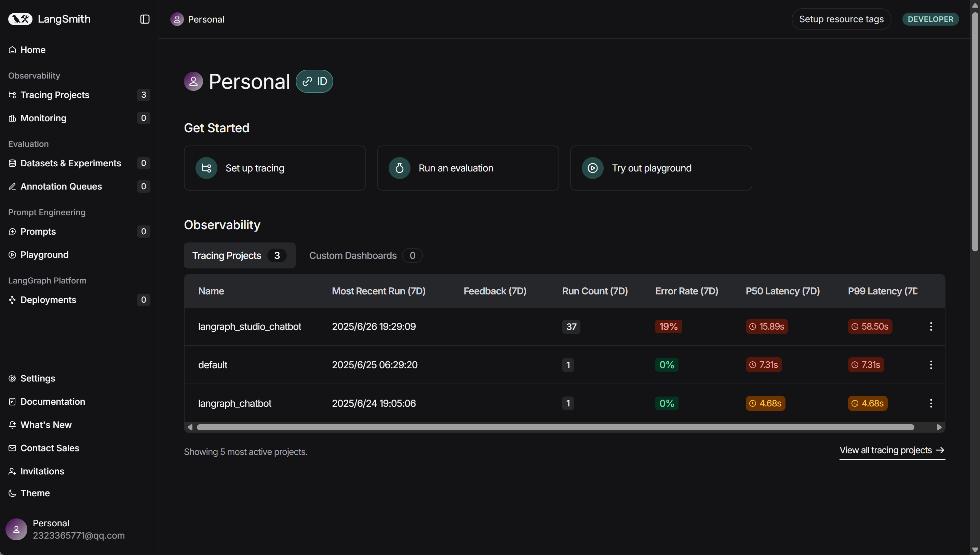The image size is (980, 555).
Task: Click the Feedback (7D) column header
Action: point(495,291)
